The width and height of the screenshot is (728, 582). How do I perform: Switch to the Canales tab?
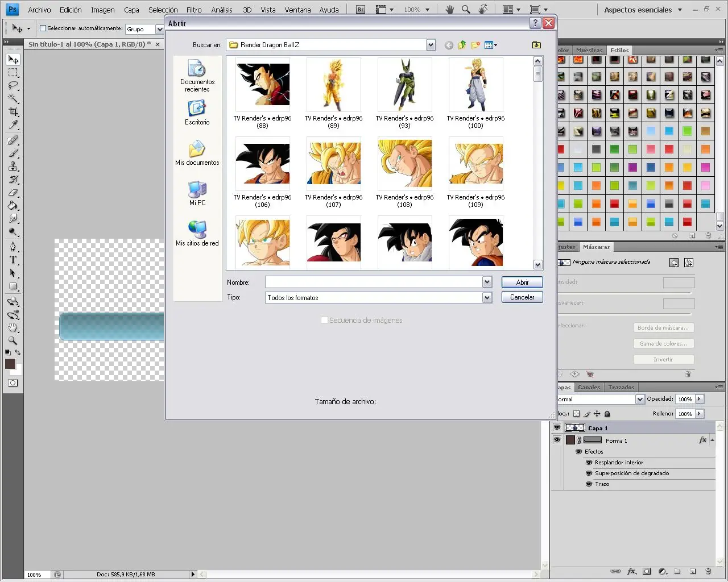(589, 387)
